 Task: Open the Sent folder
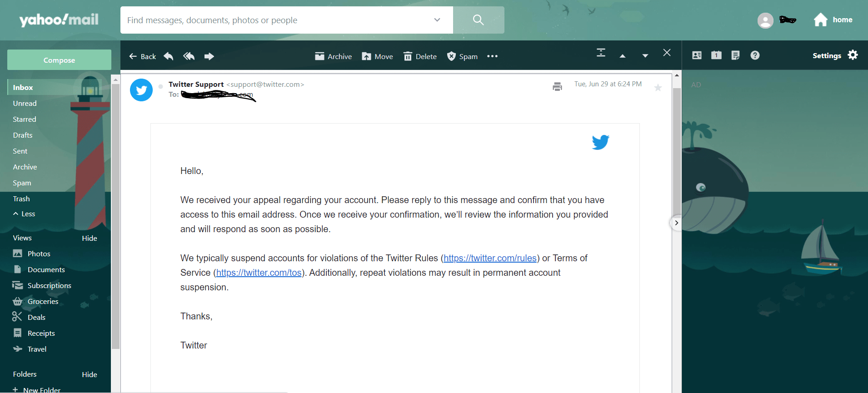coord(20,151)
